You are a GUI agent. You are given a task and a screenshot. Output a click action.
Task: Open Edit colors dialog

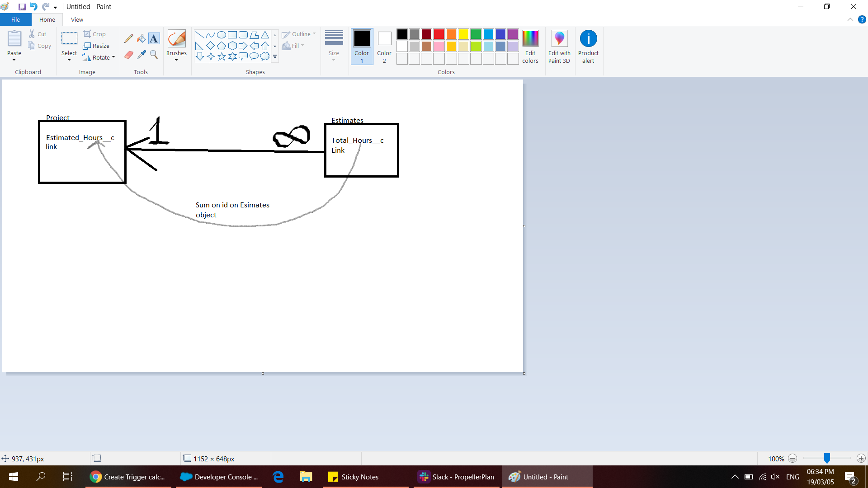(x=530, y=47)
